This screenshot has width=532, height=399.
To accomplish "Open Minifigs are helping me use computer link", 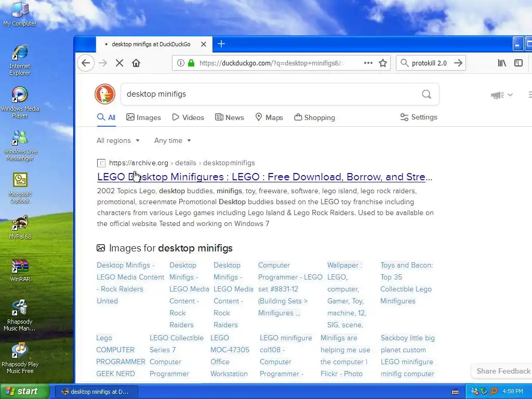I will point(345,355).
